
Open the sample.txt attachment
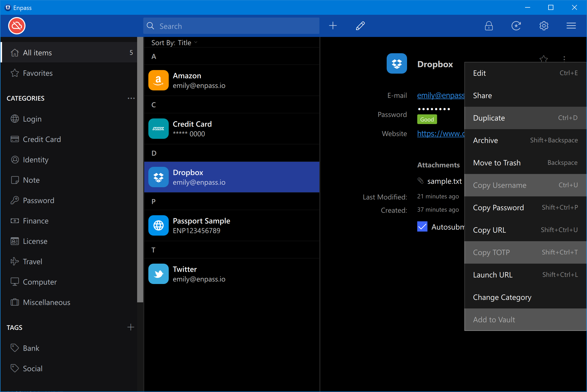[445, 181]
